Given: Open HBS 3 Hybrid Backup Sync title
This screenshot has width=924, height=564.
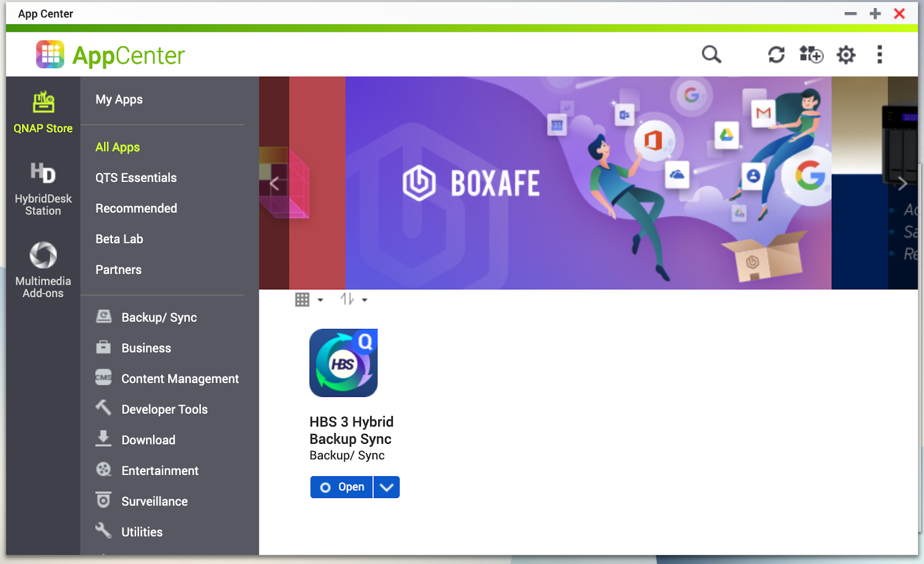Looking at the screenshot, I should (x=351, y=430).
